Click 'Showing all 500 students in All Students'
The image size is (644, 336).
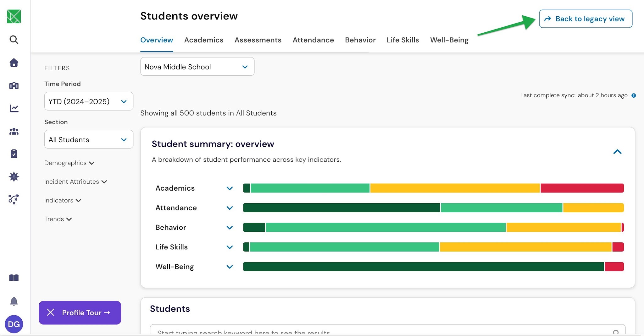pyautogui.click(x=208, y=113)
